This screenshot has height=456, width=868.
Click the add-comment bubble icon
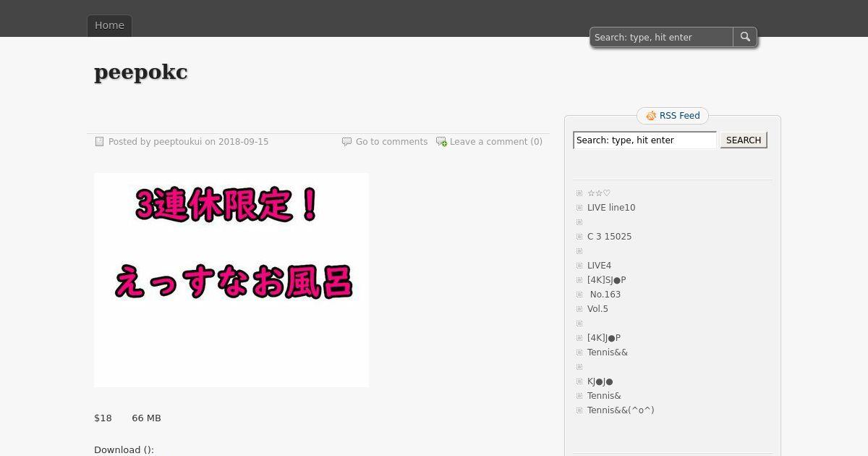coord(441,142)
